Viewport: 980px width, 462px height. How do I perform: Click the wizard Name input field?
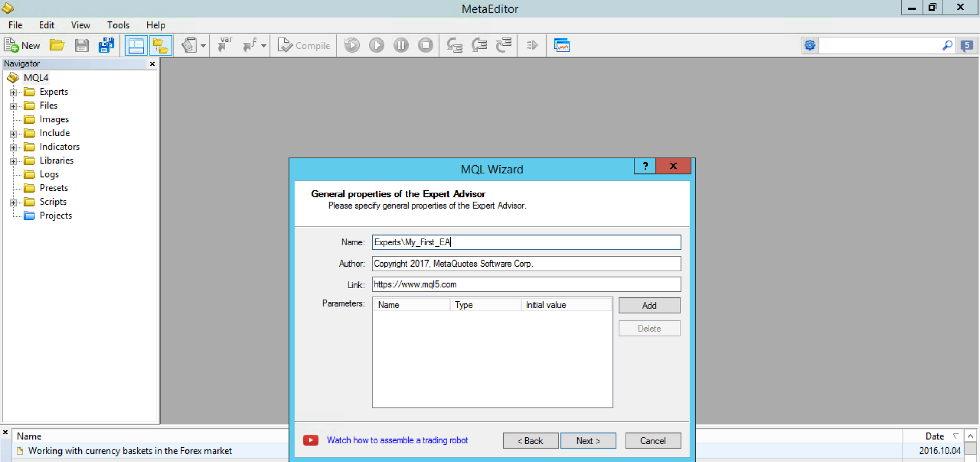[526, 242]
